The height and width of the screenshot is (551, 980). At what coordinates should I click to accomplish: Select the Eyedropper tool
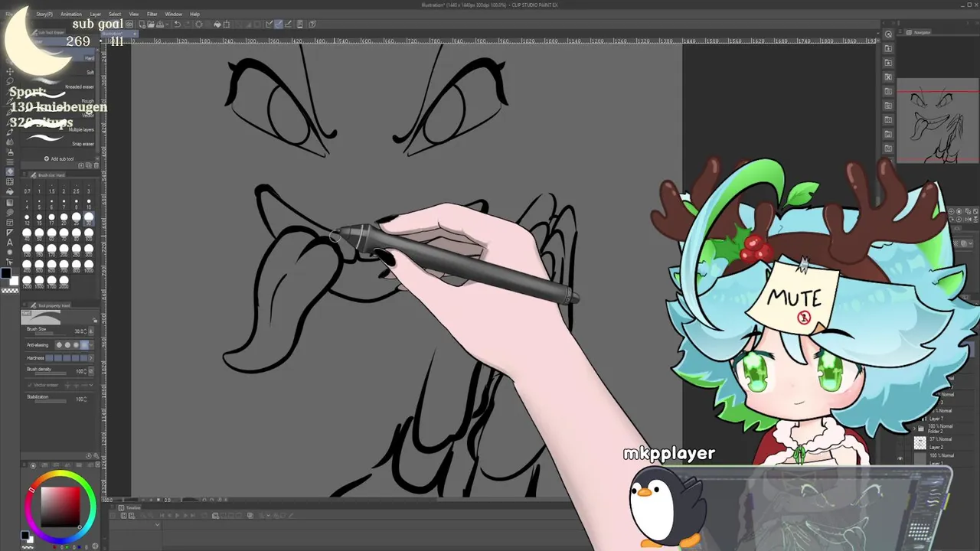click(10, 101)
